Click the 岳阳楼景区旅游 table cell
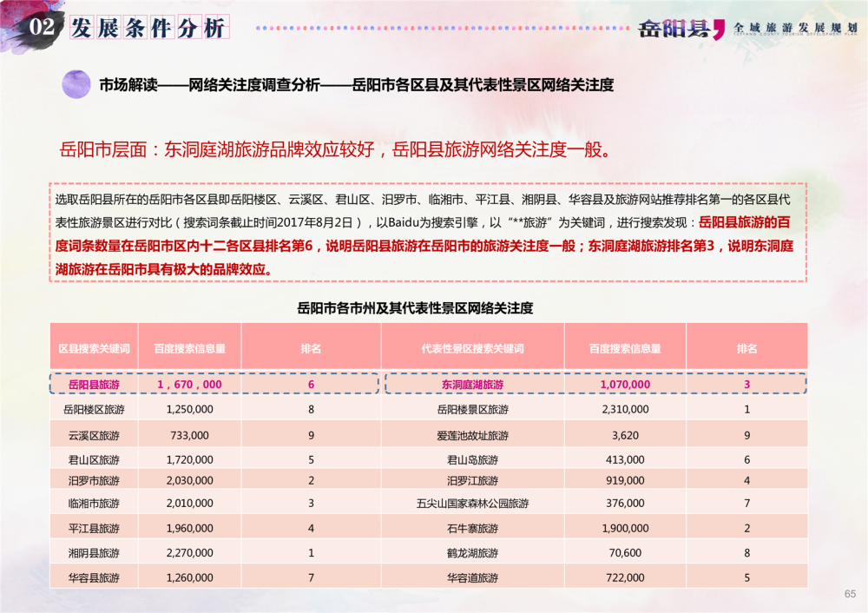The image size is (868, 613). coord(472,409)
